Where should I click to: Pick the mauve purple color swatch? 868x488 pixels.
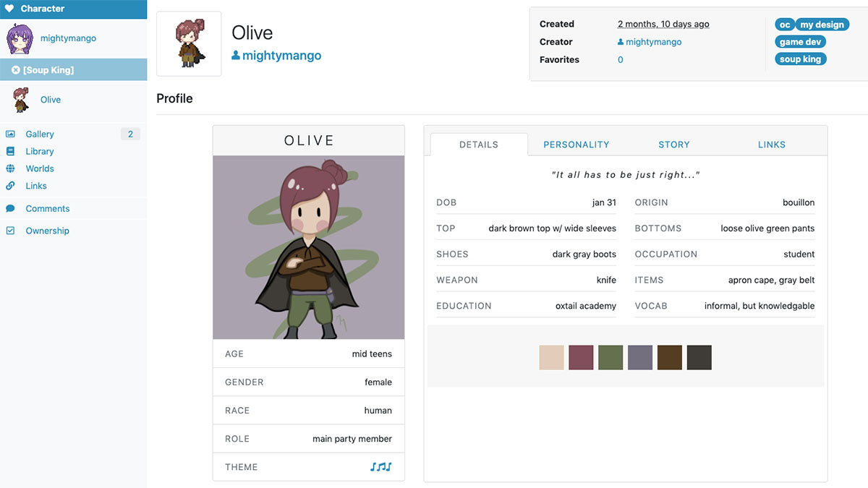(582, 357)
